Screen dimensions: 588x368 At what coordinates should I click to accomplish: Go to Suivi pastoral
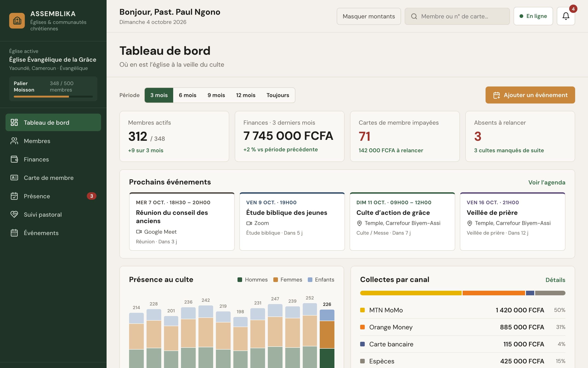click(x=53, y=214)
